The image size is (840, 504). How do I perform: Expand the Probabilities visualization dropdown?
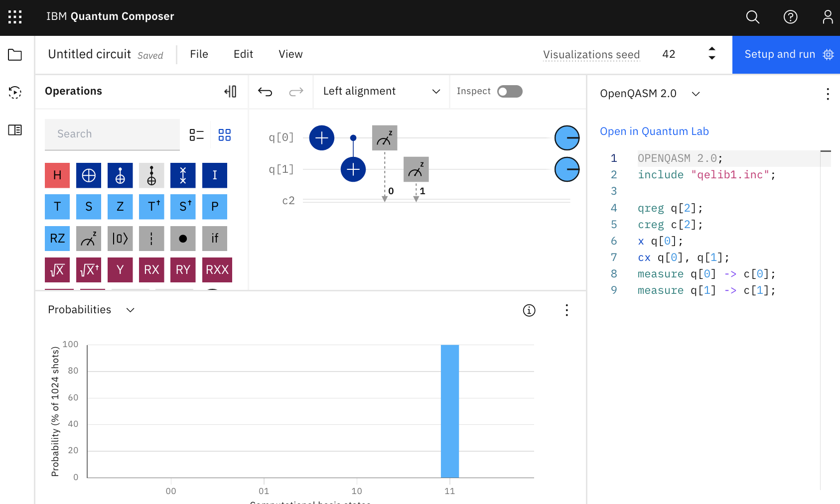tap(91, 310)
